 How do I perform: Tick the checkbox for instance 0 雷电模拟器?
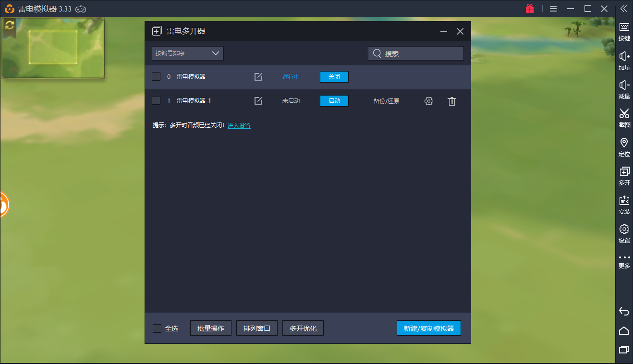[156, 76]
